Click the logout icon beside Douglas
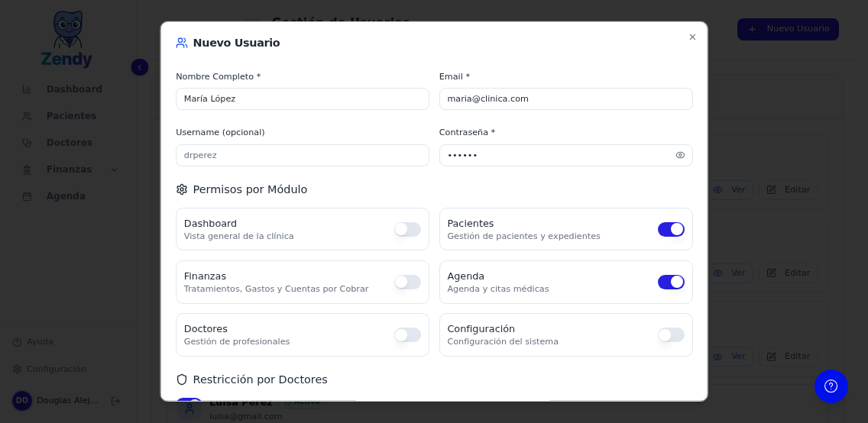The height and width of the screenshot is (423, 868). [x=115, y=401]
